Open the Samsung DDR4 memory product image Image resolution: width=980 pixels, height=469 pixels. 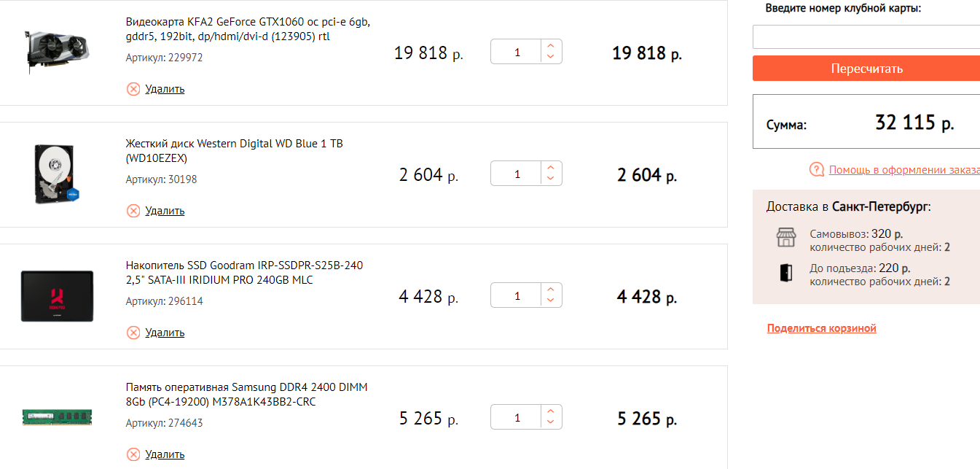coord(57,417)
